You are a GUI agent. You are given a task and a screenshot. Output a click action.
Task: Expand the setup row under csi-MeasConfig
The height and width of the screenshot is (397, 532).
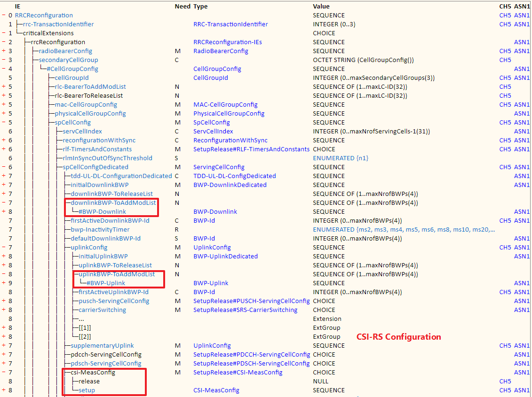click(4, 390)
